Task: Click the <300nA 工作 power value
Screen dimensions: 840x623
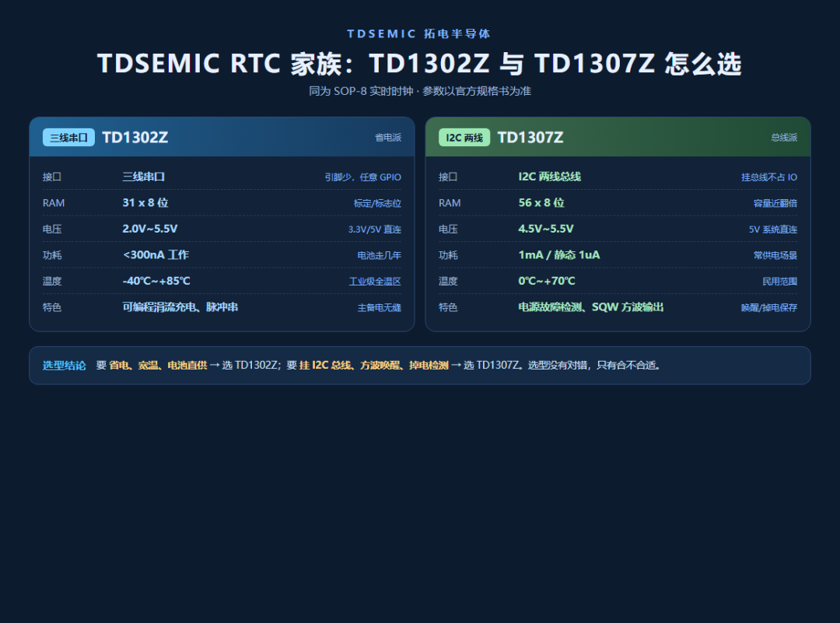Action: 156,255
